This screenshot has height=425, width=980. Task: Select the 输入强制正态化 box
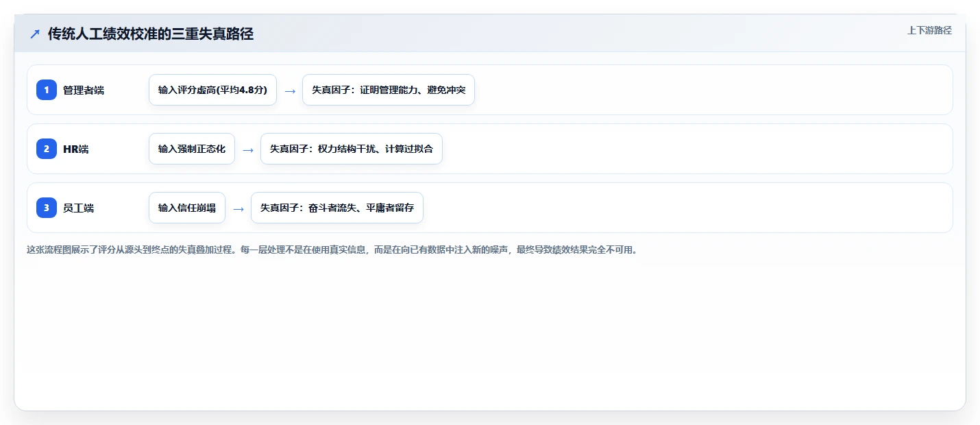(192, 149)
